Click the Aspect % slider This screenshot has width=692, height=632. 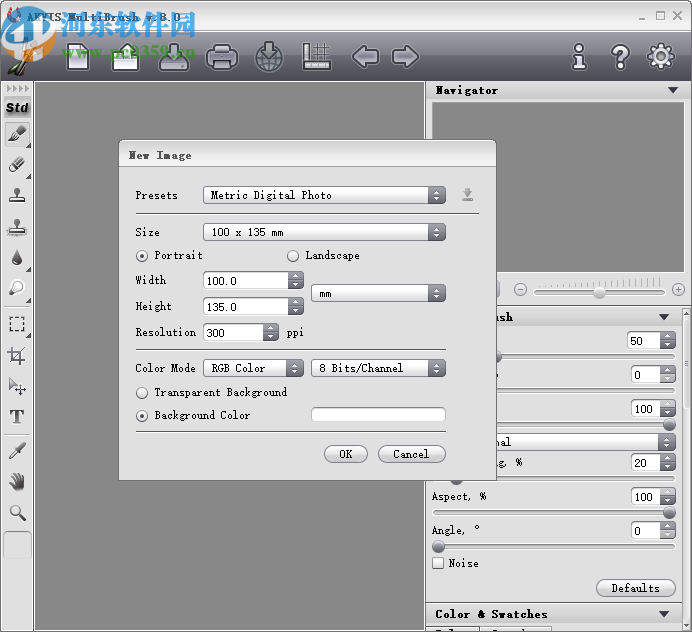554,512
